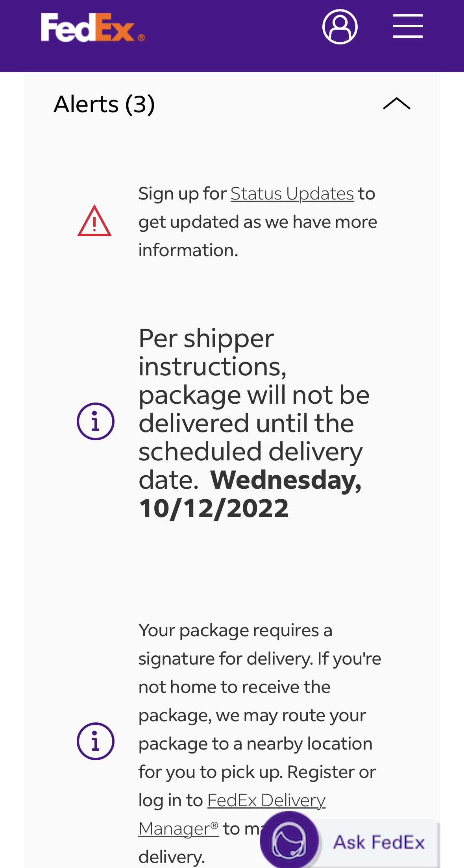
Task: Click info icon beside signature required alert
Action: [96, 741]
